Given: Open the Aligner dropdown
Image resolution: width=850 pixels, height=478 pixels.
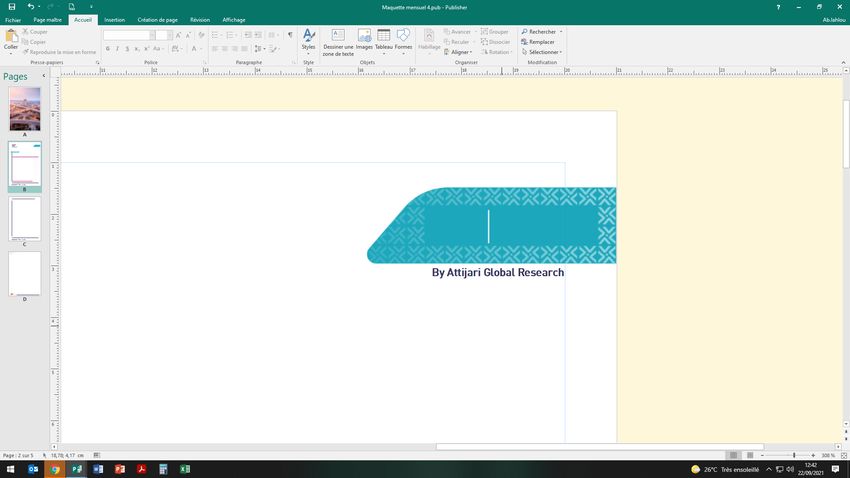Looking at the screenshot, I should (x=459, y=52).
